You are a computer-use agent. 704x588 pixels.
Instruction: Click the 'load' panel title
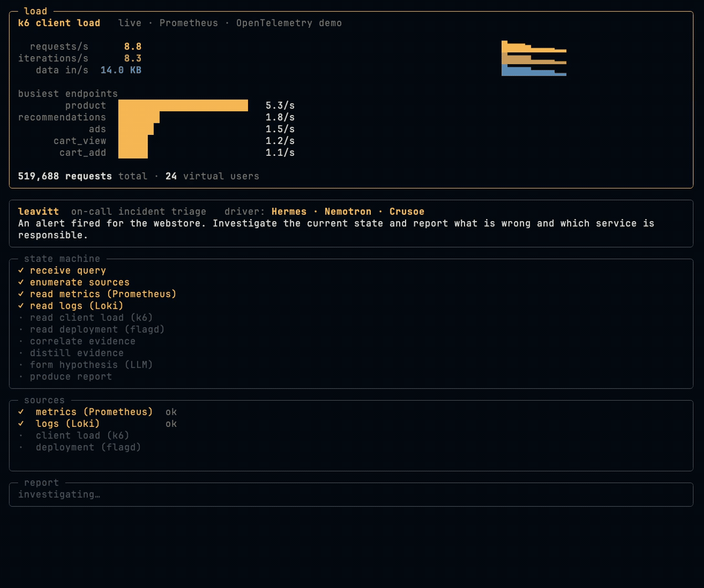tap(35, 11)
